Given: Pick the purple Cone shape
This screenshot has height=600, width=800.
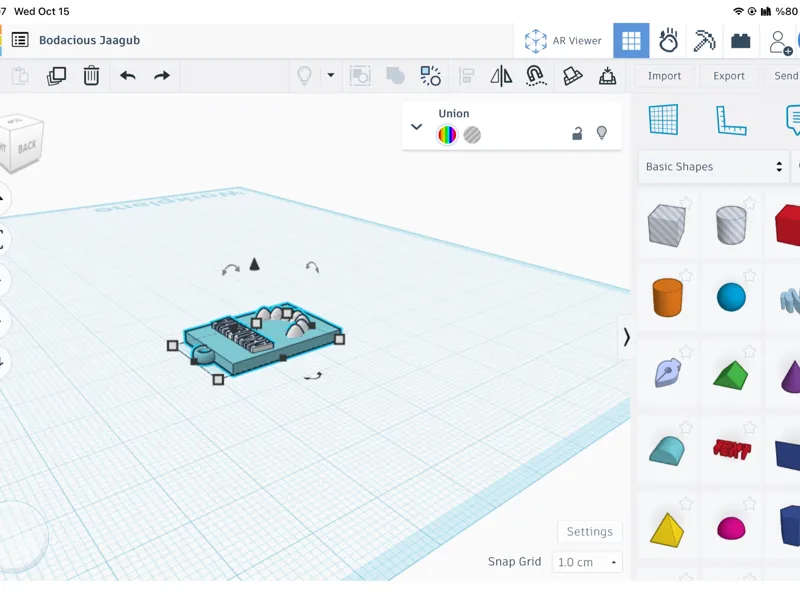Looking at the screenshot, I should 791,376.
